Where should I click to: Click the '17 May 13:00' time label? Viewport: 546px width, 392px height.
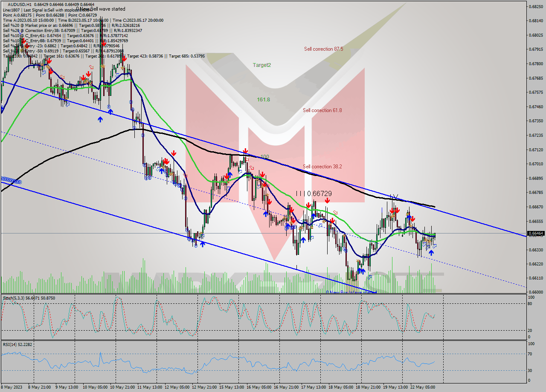313,387
